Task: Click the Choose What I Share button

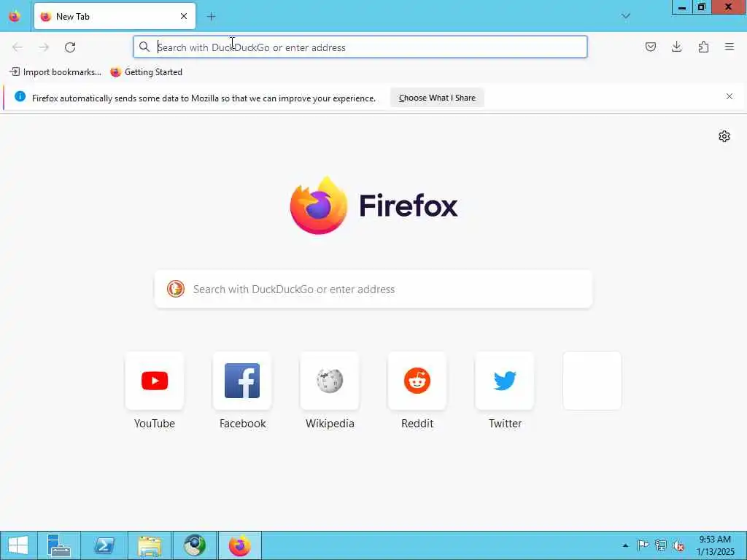Action: click(x=437, y=98)
